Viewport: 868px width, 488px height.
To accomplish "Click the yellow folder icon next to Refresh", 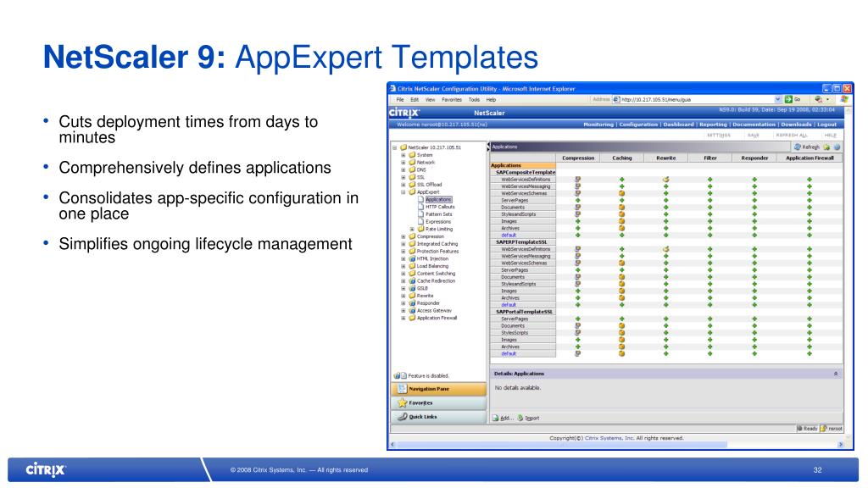I will point(826,147).
